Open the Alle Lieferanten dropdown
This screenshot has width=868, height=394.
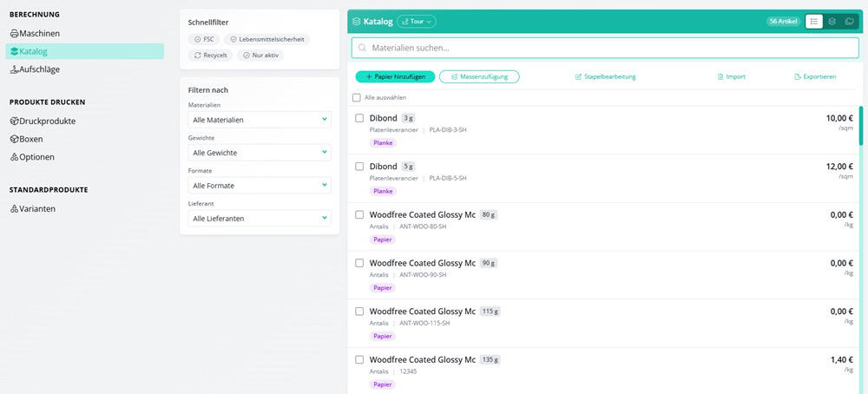[x=260, y=219]
